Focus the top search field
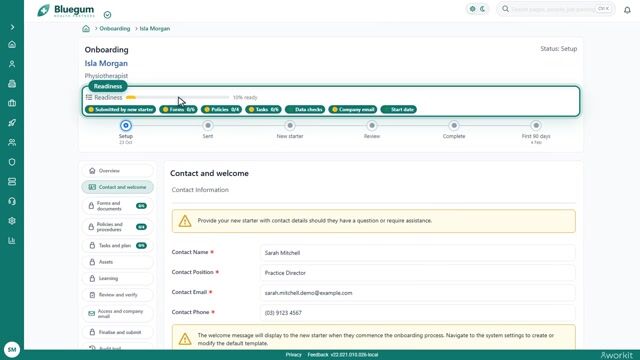 coord(556,9)
